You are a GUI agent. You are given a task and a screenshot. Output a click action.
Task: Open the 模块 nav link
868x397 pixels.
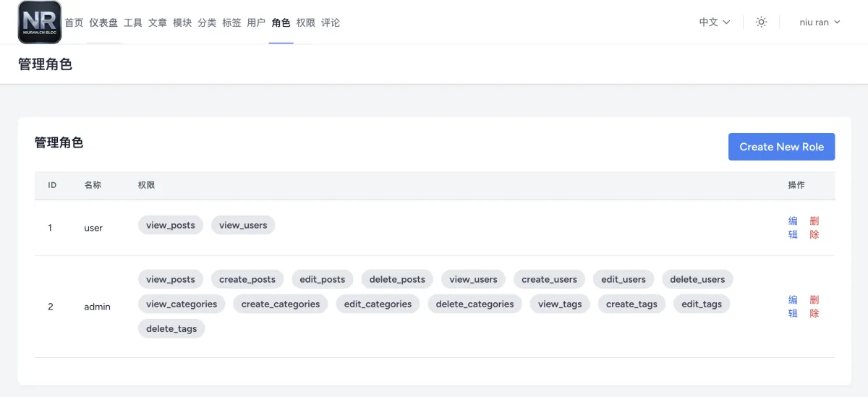(182, 22)
